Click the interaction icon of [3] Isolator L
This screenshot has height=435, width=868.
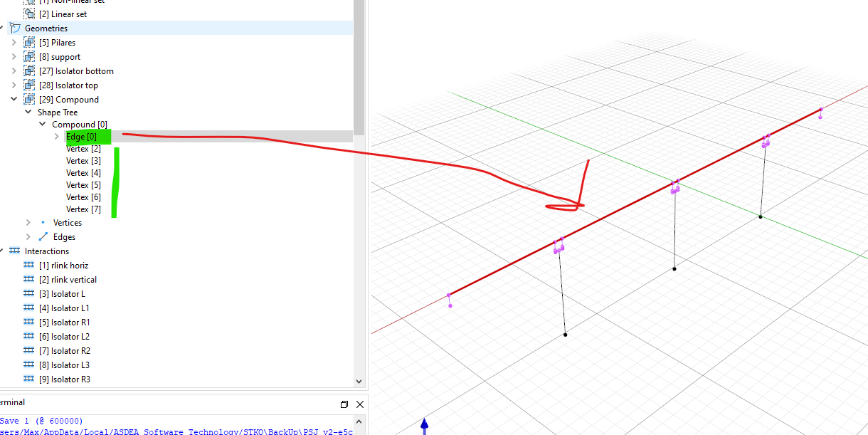(29, 293)
